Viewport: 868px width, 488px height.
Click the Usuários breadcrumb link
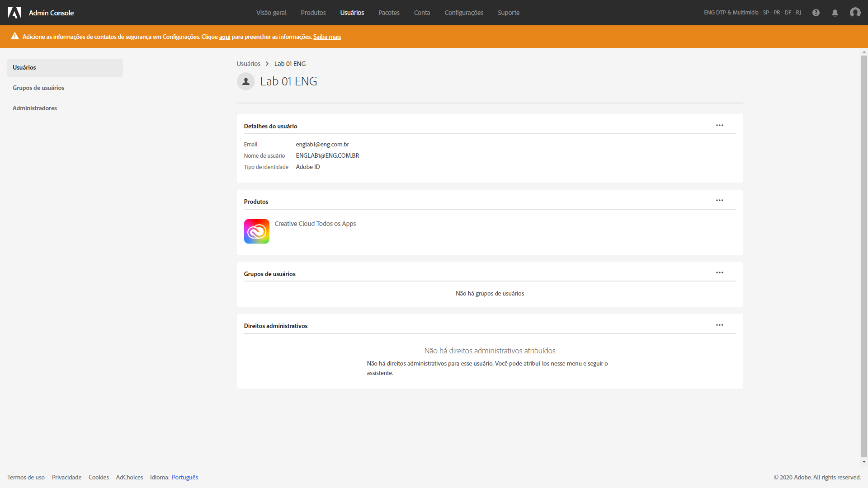click(249, 64)
